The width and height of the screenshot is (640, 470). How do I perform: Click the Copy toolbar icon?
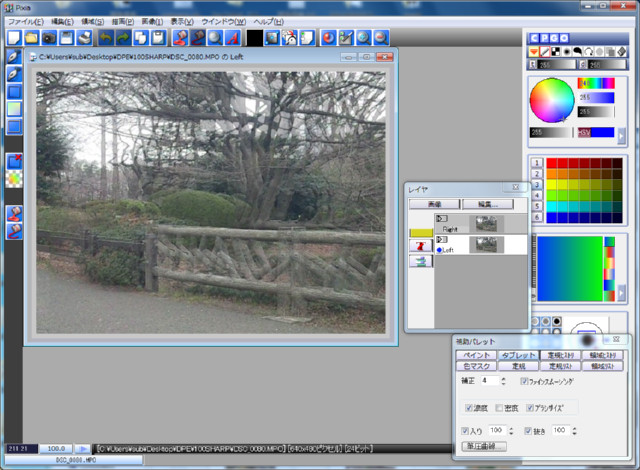pyautogui.click(x=141, y=38)
